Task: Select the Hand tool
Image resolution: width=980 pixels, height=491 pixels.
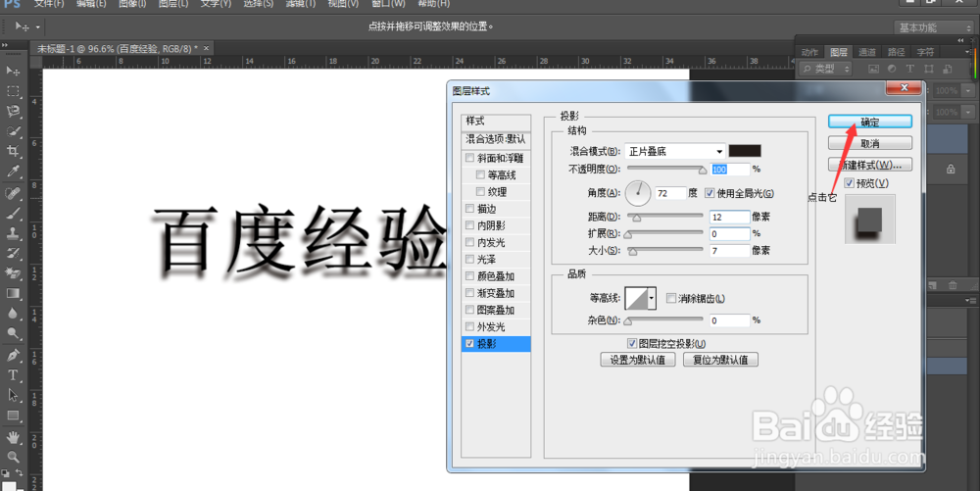Action: tap(13, 437)
